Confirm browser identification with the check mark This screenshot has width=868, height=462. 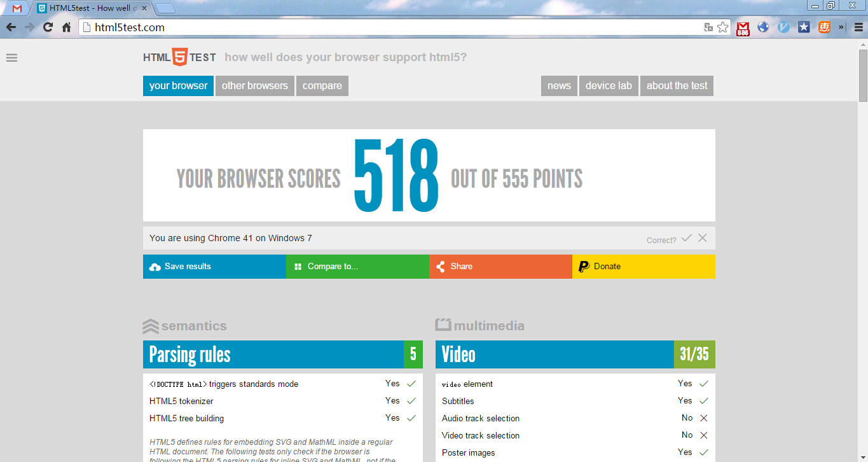click(x=686, y=238)
